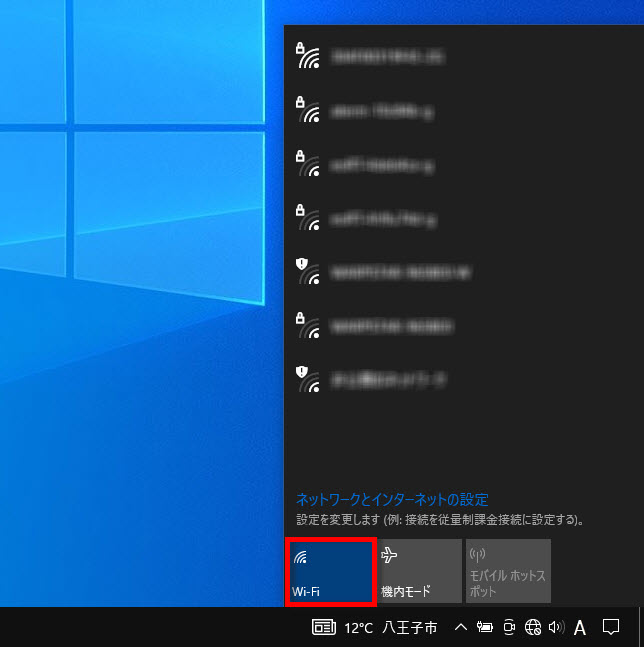Click the network globe icon in tray
644x647 pixels.
pos(533,628)
